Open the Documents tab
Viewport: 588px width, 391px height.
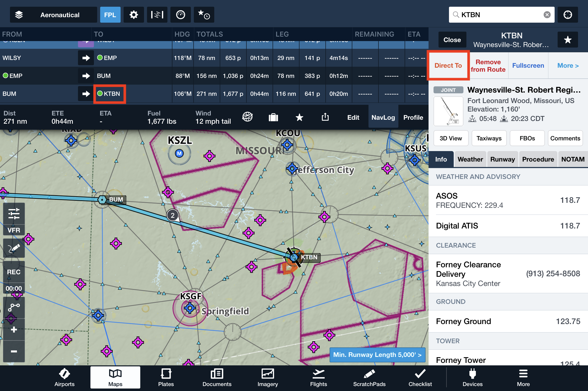pyautogui.click(x=217, y=377)
